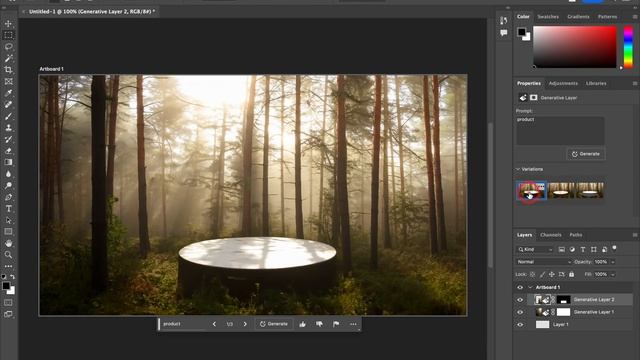Select the Crop tool
The height and width of the screenshot is (360, 640).
pos(8,70)
